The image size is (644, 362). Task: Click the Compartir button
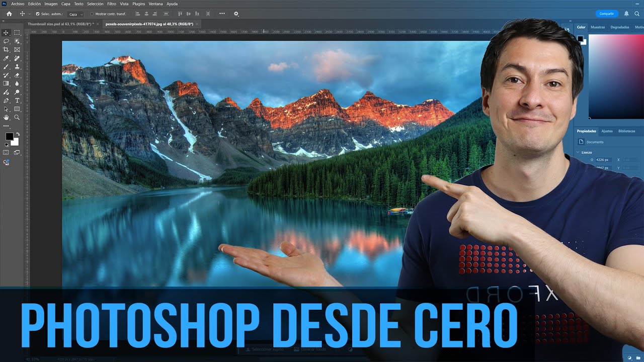607,14
